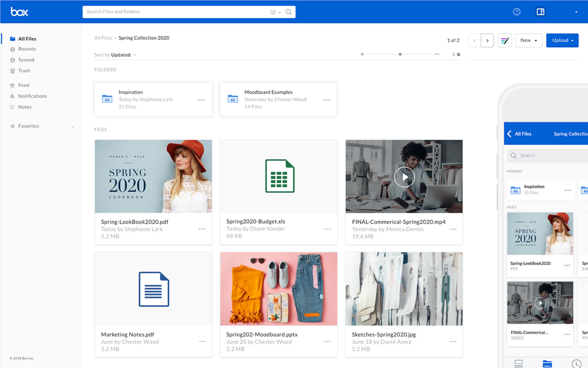Open more options for Spring2020-Budget.xls

(x=327, y=229)
